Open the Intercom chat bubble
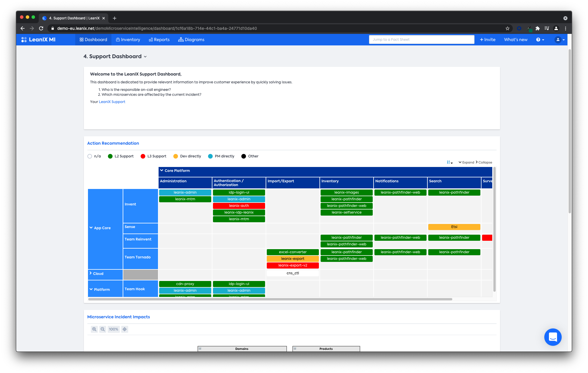 click(553, 337)
